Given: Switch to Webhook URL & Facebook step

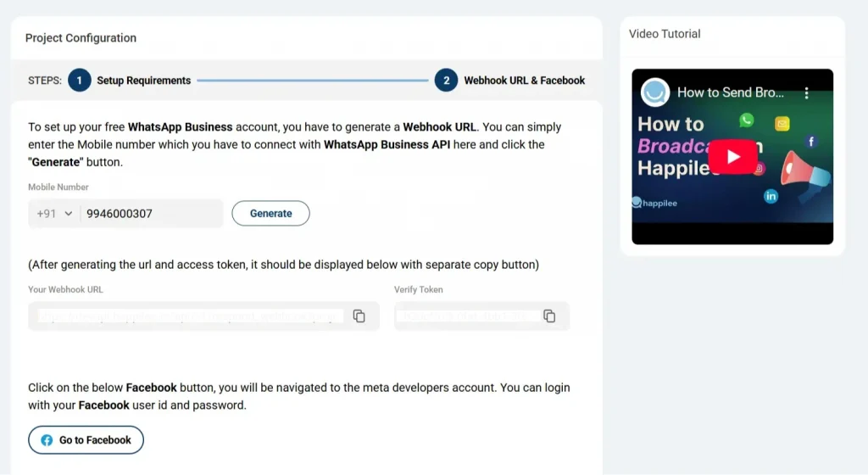Looking at the screenshot, I should pyautogui.click(x=524, y=81).
